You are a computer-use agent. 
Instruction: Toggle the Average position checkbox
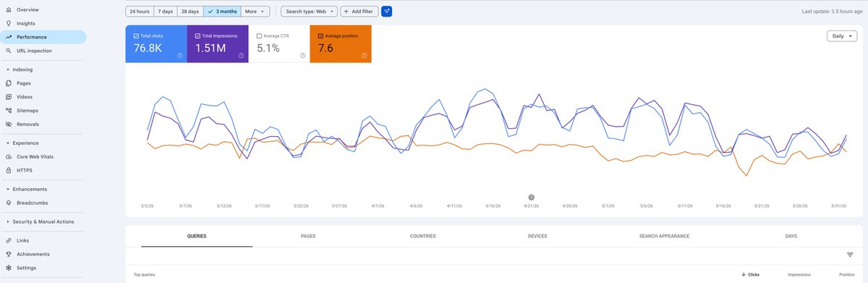pyautogui.click(x=320, y=35)
